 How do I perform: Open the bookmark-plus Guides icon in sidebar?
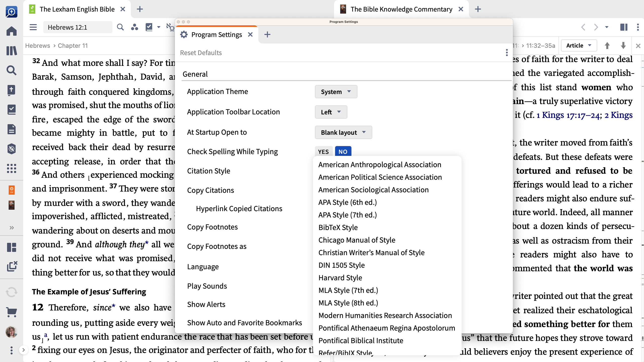[x=12, y=90]
